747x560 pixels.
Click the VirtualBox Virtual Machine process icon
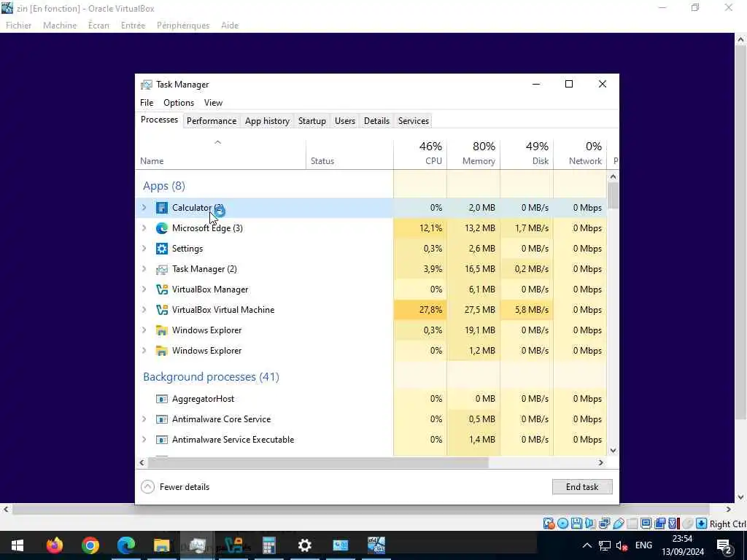point(162,310)
